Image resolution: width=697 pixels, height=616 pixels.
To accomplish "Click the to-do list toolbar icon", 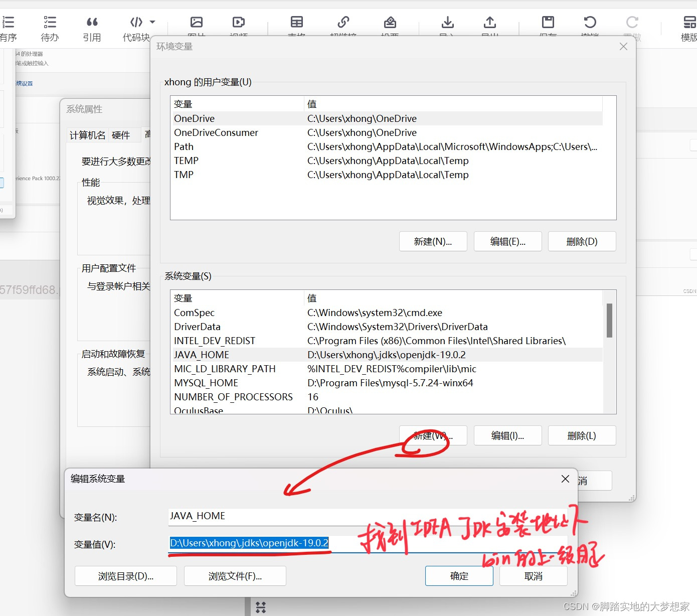I will click(x=50, y=22).
